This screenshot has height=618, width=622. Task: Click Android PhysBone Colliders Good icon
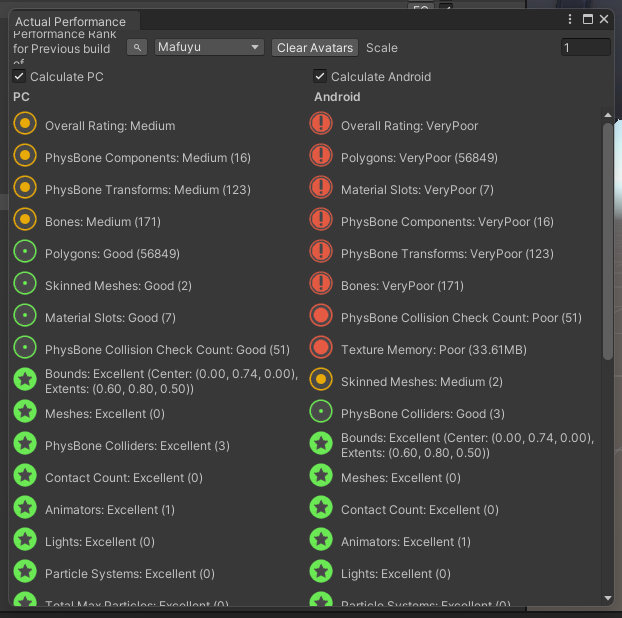coord(321,411)
